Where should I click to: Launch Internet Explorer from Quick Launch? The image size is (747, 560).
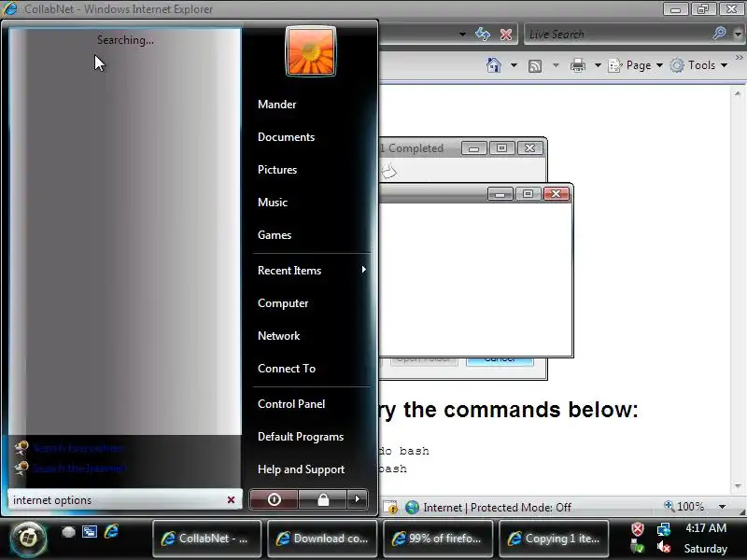click(x=111, y=531)
